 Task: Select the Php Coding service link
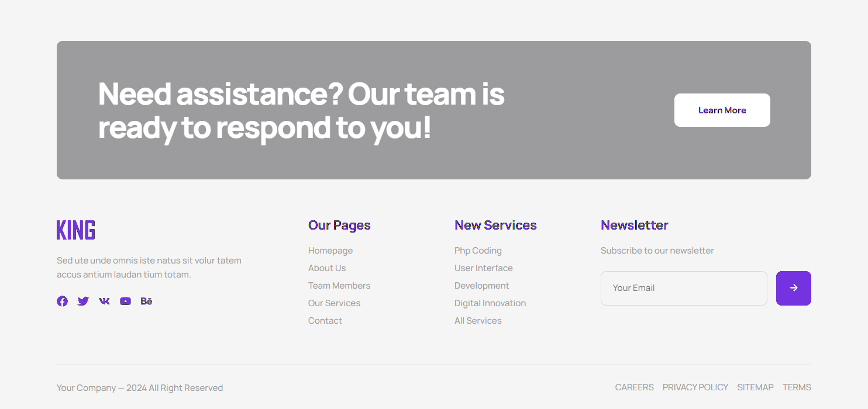(478, 251)
